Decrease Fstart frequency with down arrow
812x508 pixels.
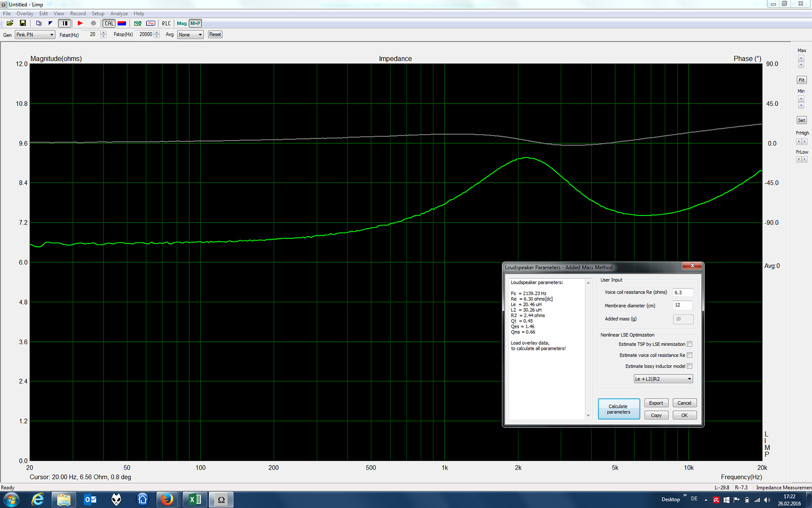point(104,37)
